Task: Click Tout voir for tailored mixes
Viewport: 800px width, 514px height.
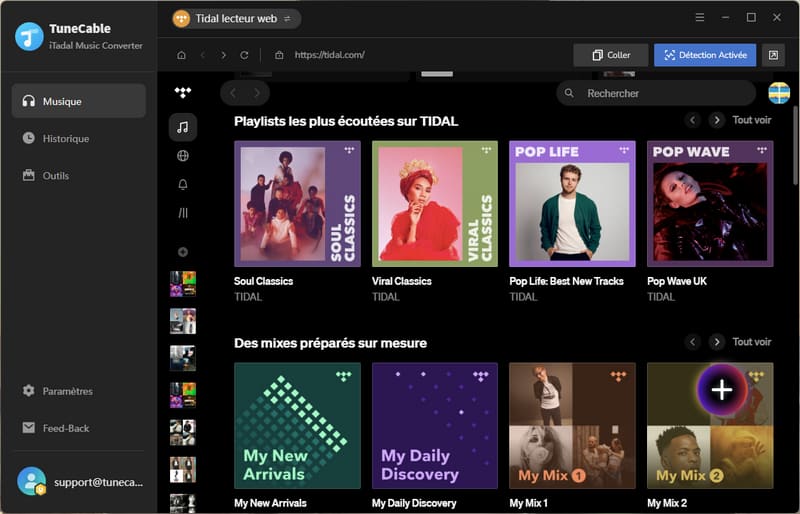Action: [x=752, y=342]
